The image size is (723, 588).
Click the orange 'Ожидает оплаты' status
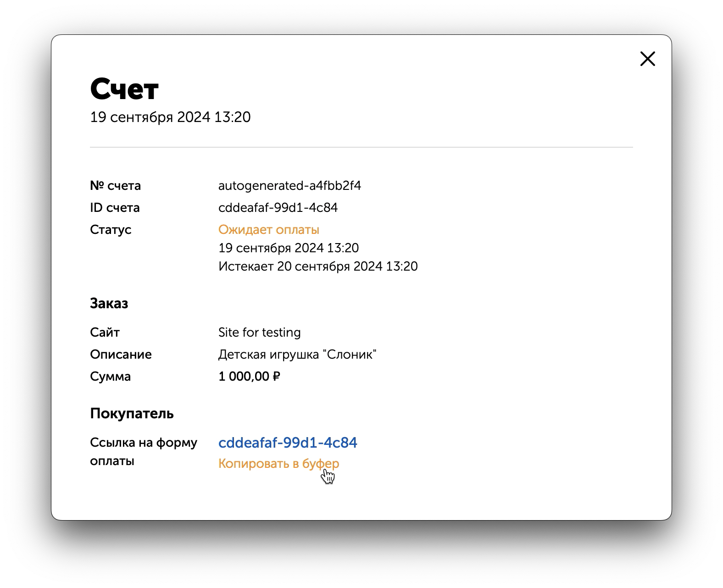(269, 230)
